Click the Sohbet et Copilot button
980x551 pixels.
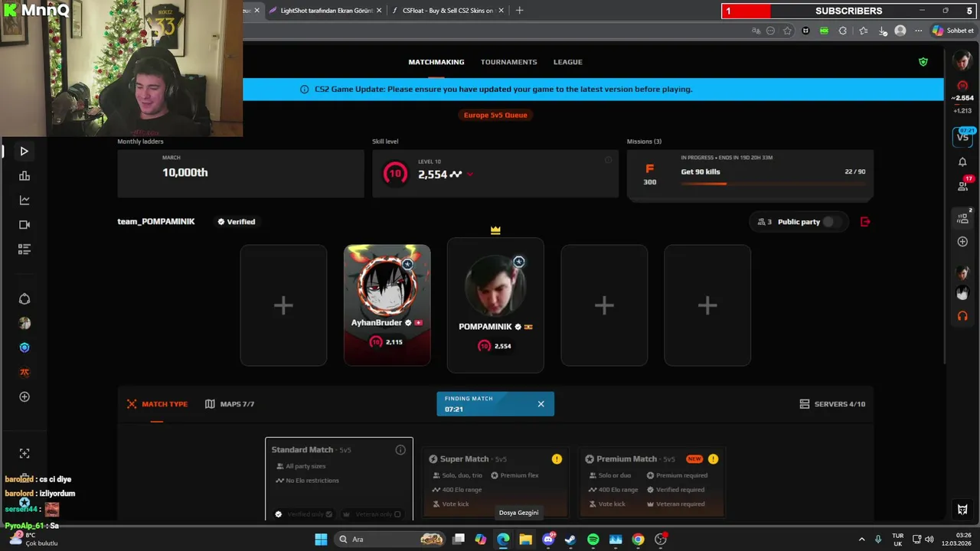[953, 31]
